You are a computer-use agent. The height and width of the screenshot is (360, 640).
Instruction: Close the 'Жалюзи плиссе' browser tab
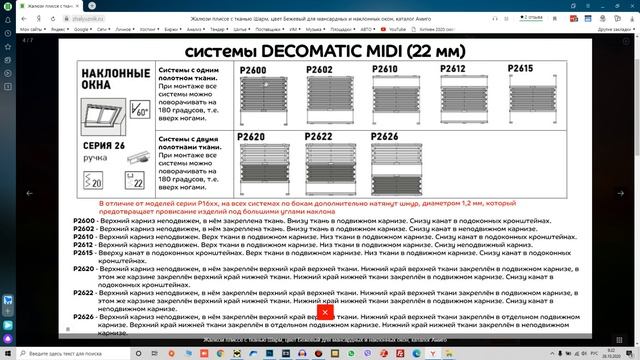click(77, 6)
